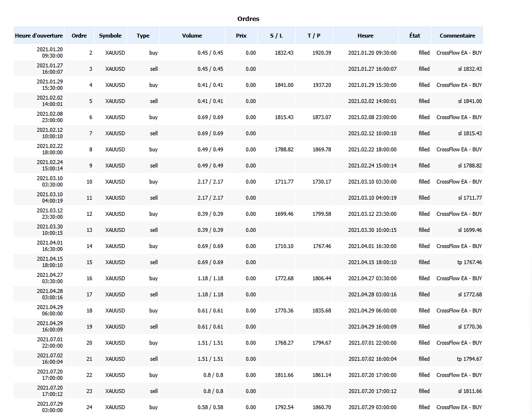This screenshot has width=532, height=415.
Task: Click the comment 'sl 1772.68'
Action: point(470,294)
